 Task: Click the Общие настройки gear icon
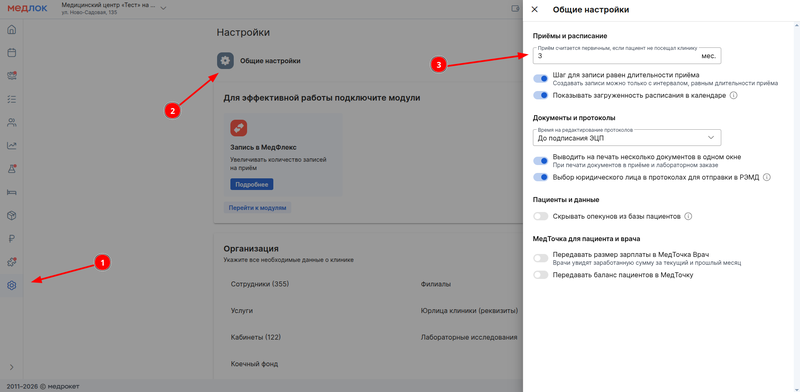[225, 61]
